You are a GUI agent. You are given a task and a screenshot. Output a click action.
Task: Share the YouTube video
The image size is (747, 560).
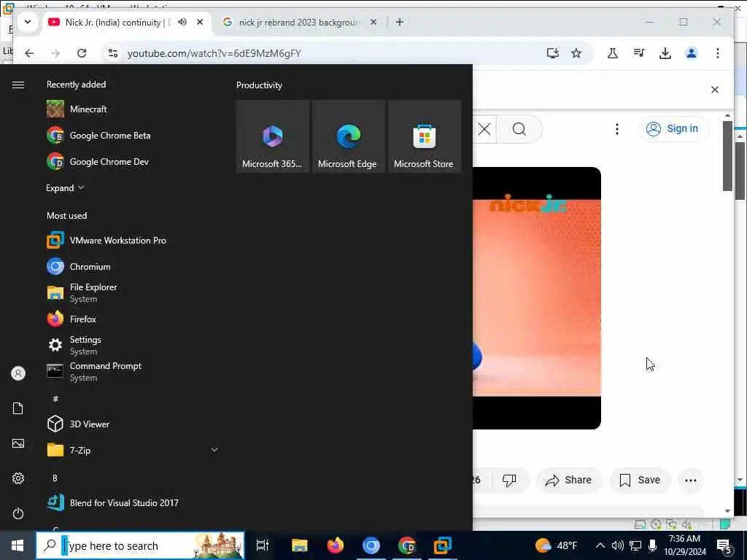[x=569, y=480]
